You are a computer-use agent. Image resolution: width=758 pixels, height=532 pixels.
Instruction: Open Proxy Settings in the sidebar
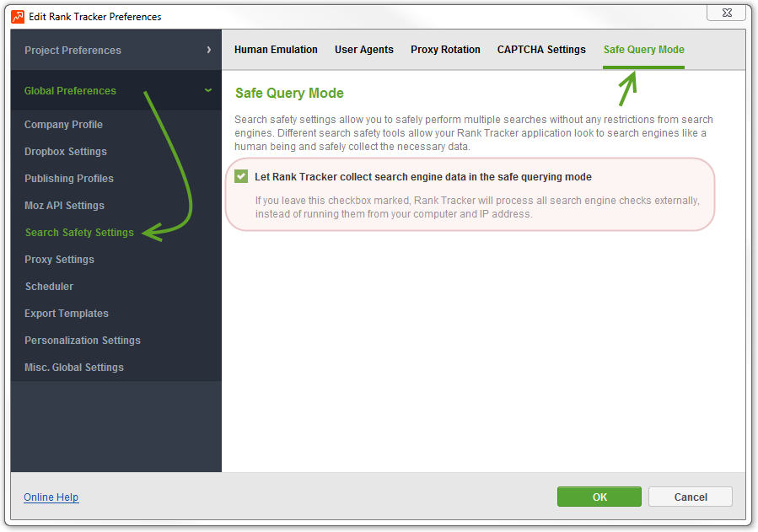(59, 260)
